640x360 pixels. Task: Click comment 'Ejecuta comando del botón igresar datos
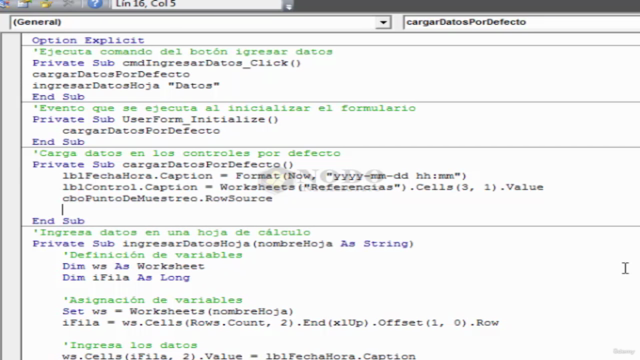pos(182,52)
